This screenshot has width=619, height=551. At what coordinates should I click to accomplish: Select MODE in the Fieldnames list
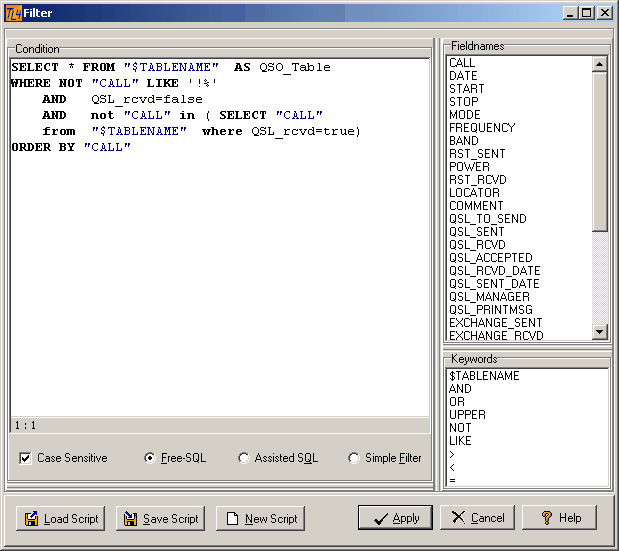tap(465, 115)
